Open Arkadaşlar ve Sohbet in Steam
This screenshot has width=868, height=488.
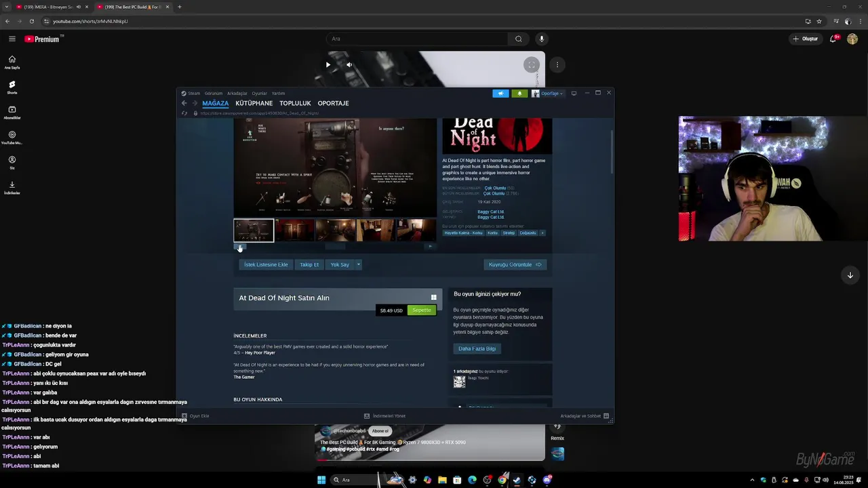click(585, 416)
